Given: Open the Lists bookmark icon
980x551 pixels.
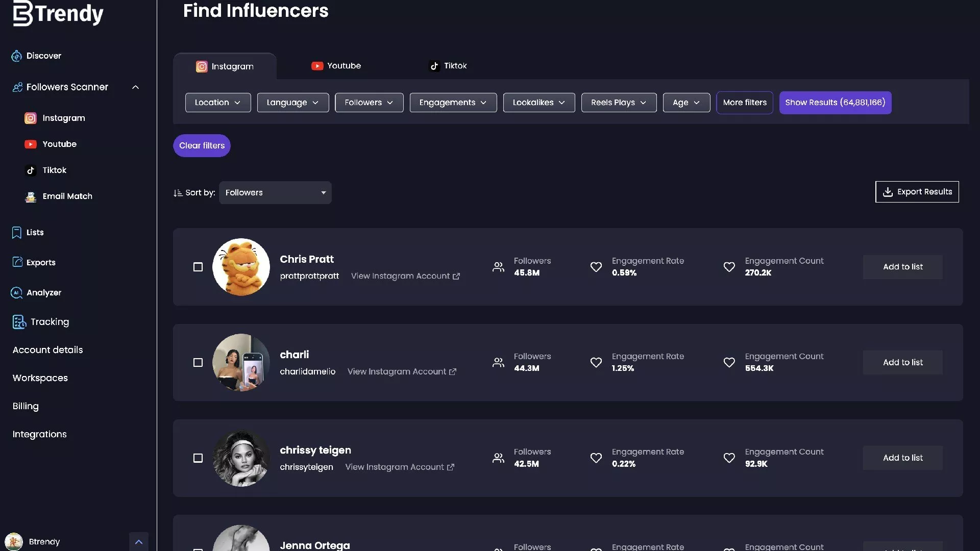Looking at the screenshot, I should [x=16, y=233].
